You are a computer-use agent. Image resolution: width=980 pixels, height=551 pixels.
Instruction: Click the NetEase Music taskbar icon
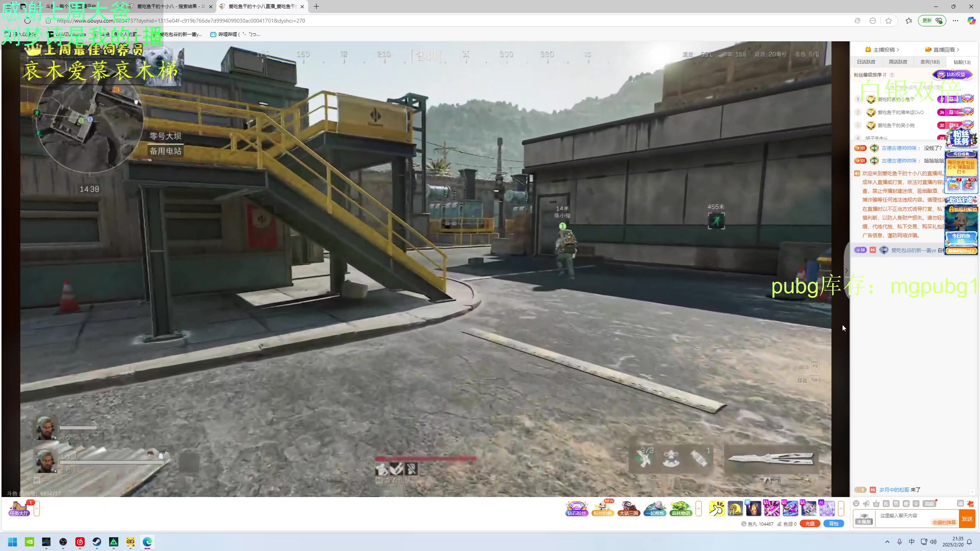pos(80,542)
